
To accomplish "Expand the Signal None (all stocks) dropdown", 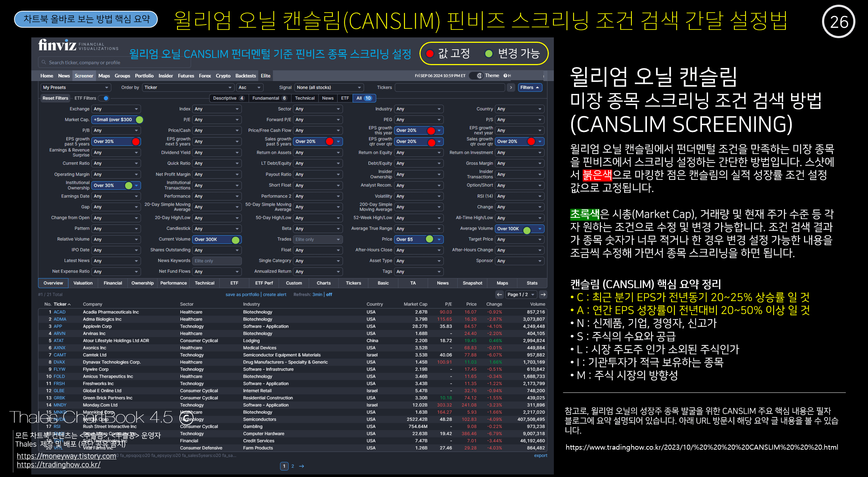I will [x=329, y=87].
